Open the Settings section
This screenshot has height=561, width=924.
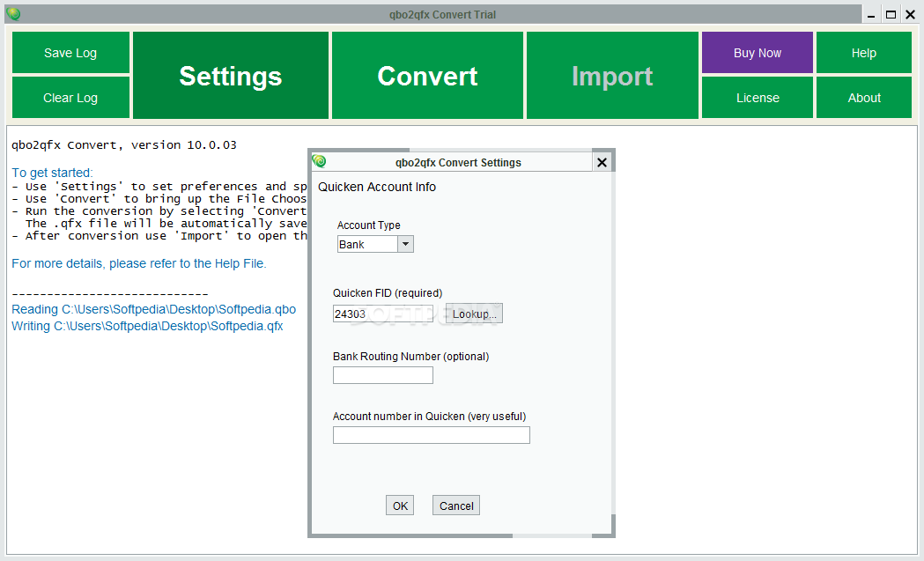(x=231, y=76)
